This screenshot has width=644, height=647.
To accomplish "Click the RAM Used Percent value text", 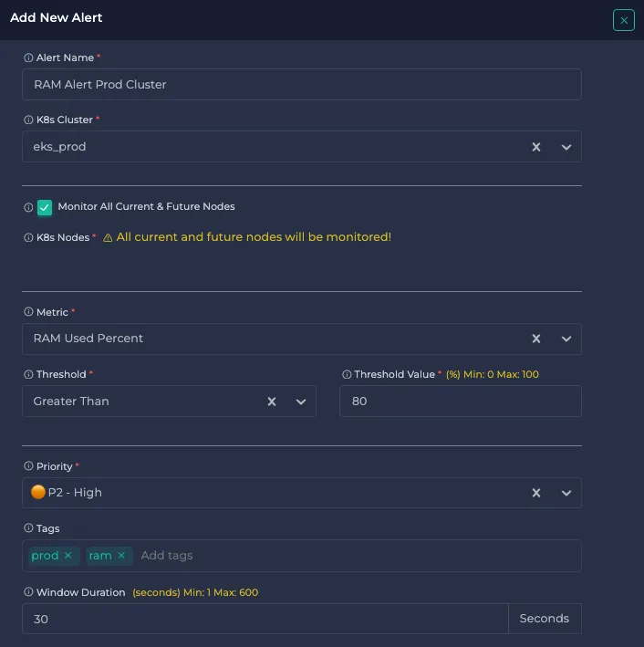I will 88,339.
